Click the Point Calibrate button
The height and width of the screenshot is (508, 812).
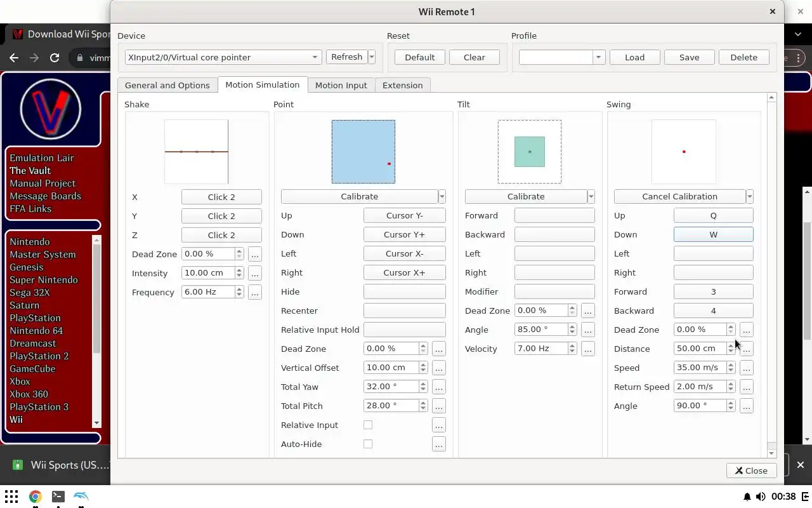(360, 197)
